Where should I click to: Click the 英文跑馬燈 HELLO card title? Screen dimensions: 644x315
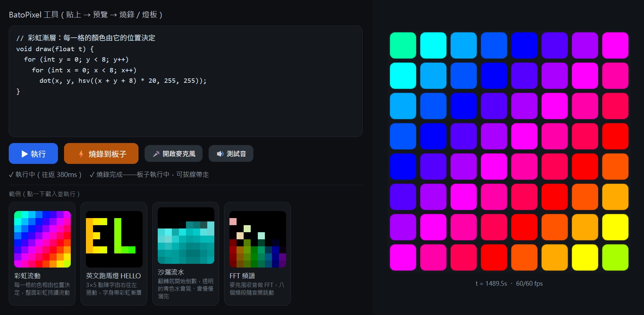113,276
